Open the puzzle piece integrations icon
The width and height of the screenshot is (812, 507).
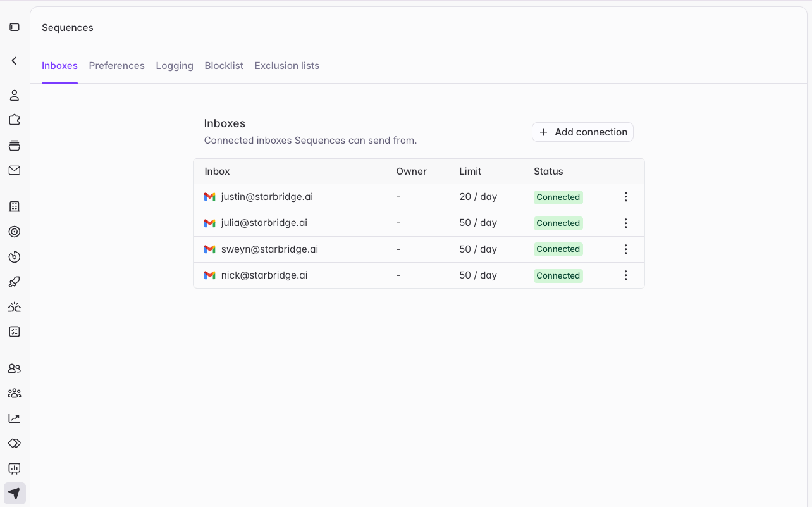(x=15, y=120)
